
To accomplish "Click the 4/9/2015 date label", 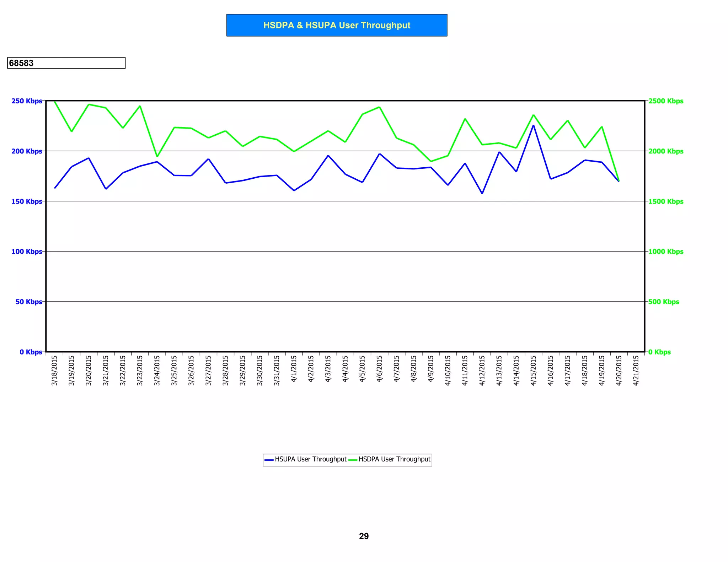I will (x=431, y=369).
